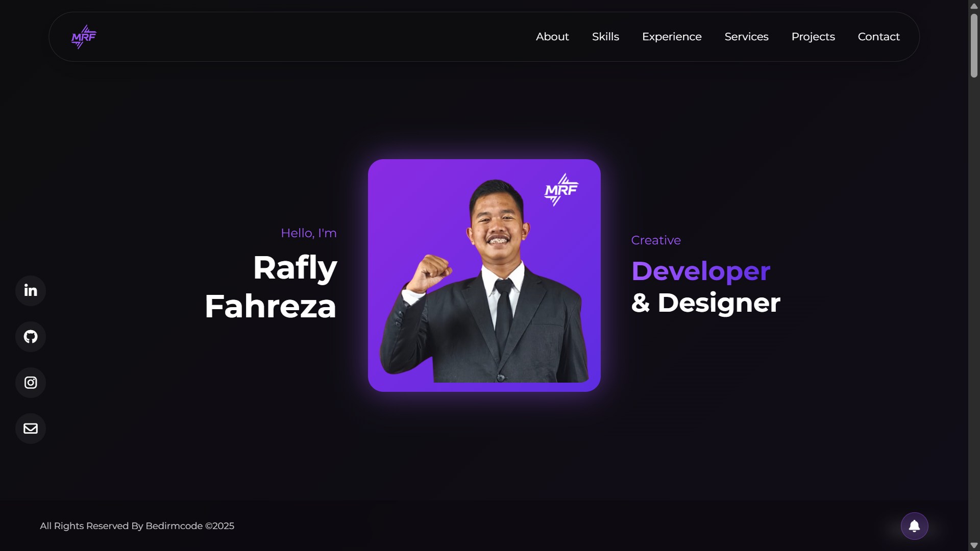Click the scrollbar up arrow

click(974, 6)
